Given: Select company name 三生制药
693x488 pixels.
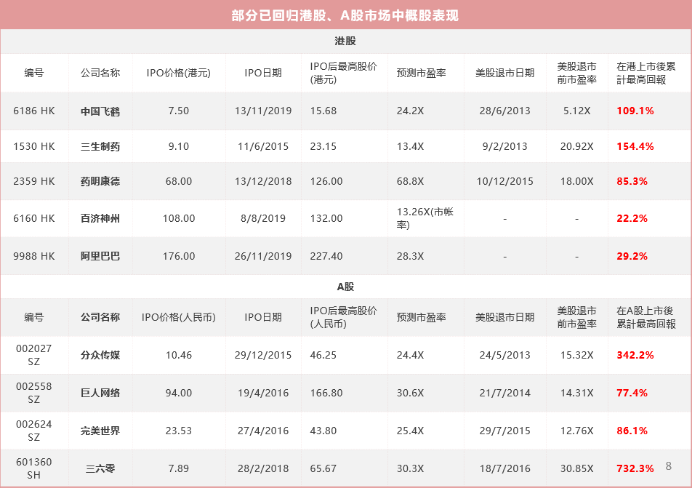Looking at the screenshot, I should pyautogui.click(x=100, y=147).
